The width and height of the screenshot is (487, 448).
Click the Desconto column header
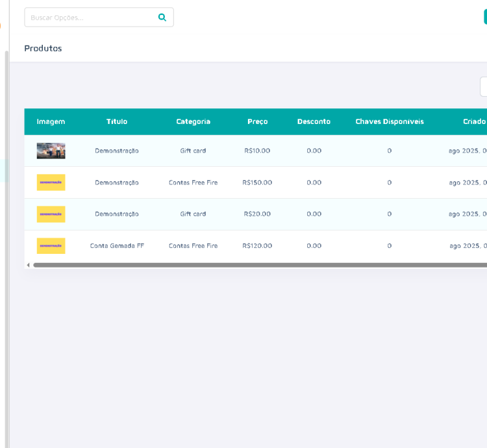(314, 121)
